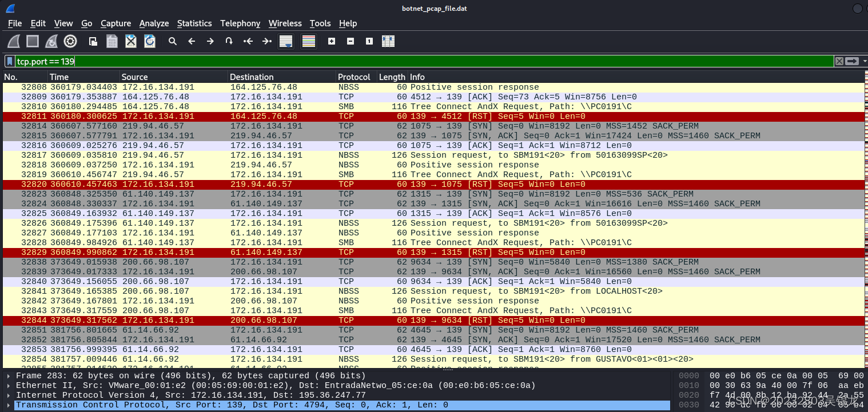The image size is (868, 412).
Task: Open the Analyze menu
Action: click(x=154, y=23)
